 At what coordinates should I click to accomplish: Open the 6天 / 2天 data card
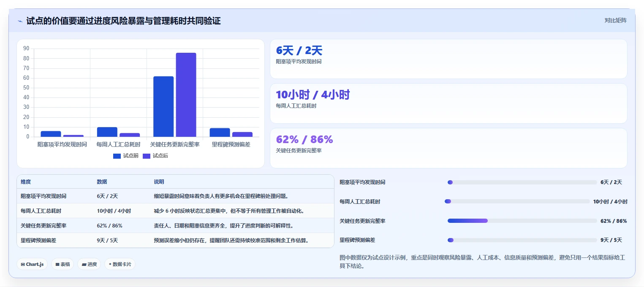pos(448,59)
